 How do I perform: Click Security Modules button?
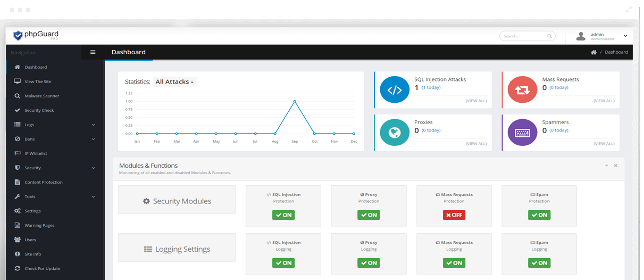point(177,200)
